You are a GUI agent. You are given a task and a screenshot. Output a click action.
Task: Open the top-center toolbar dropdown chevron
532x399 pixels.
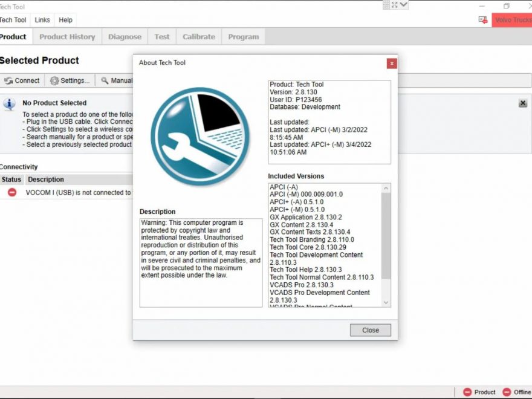(403, 5)
